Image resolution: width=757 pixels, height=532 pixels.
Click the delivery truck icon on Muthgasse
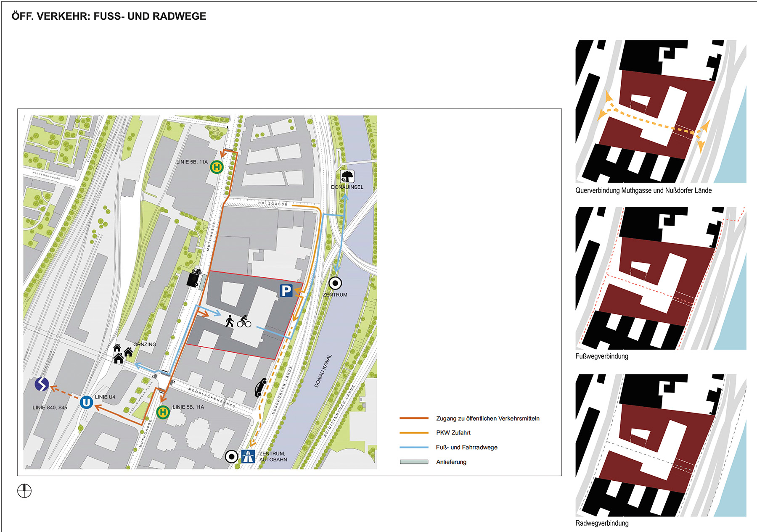(194, 278)
